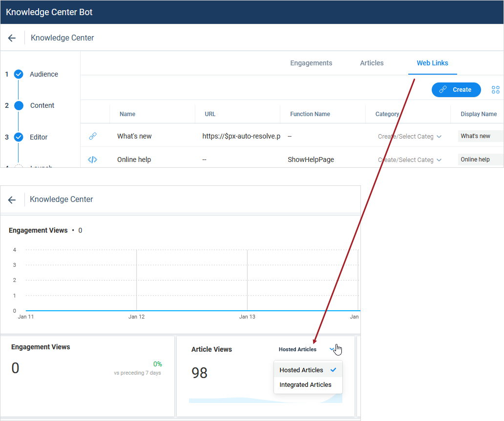
Task: Edit the What's new display name field
Action: tap(481, 136)
